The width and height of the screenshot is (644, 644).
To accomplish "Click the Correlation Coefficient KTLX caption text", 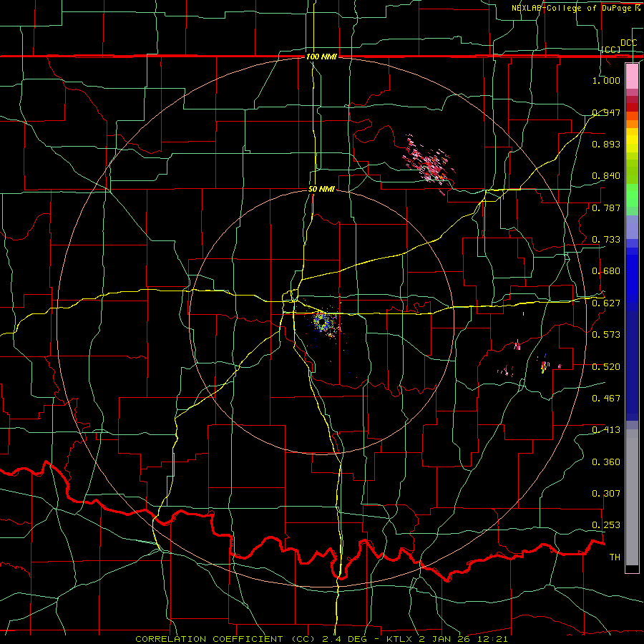I will coord(321,639).
